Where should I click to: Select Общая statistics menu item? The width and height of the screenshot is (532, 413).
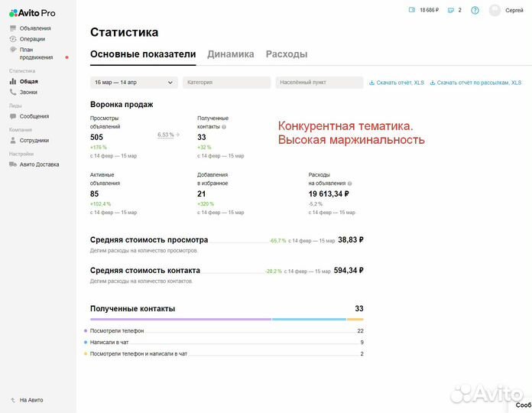coord(28,81)
